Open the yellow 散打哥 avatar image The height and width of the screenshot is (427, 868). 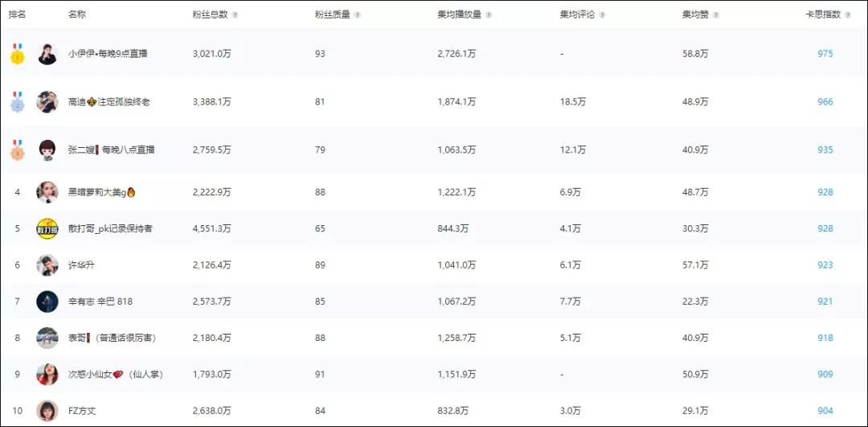pos(47,228)
